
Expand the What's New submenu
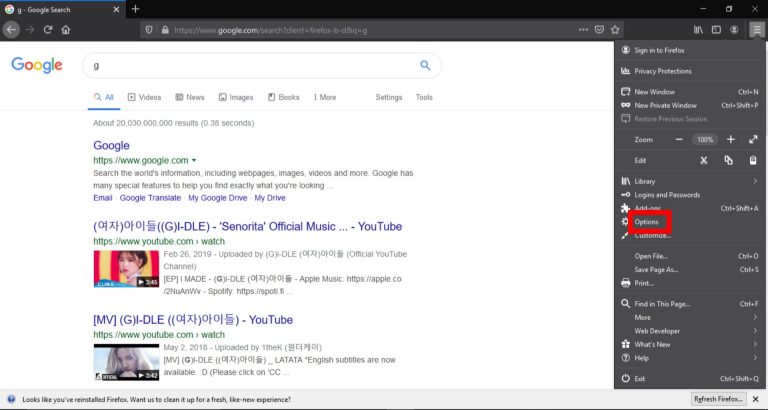(690, 344)
